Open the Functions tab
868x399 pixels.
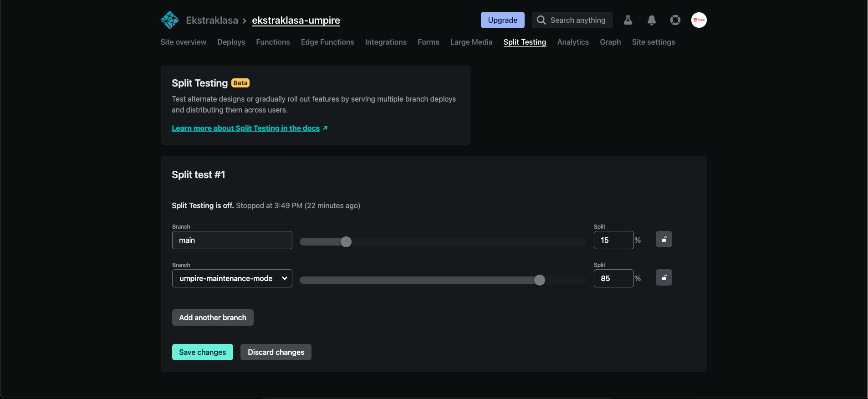[x=273, y=42]
